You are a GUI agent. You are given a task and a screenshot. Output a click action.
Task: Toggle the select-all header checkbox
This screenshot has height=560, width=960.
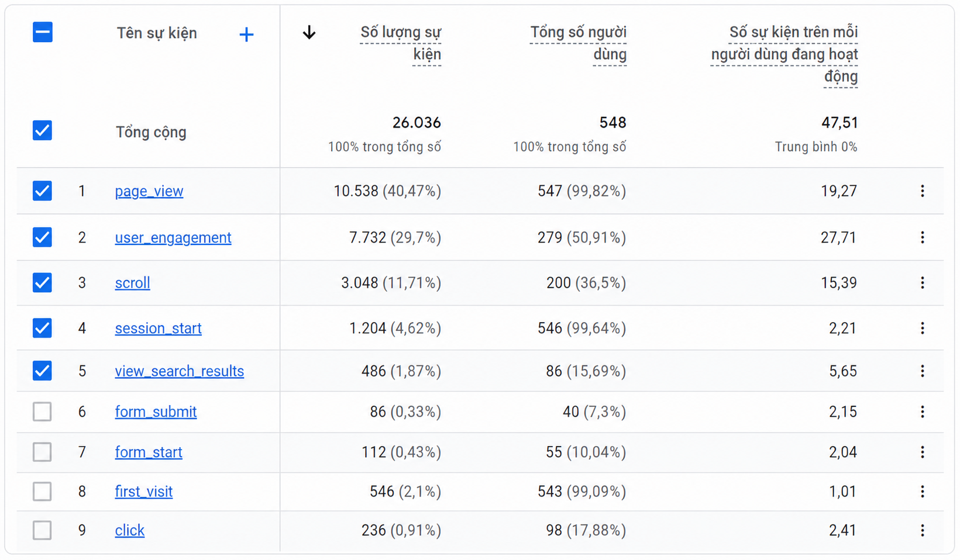(42, 32)
